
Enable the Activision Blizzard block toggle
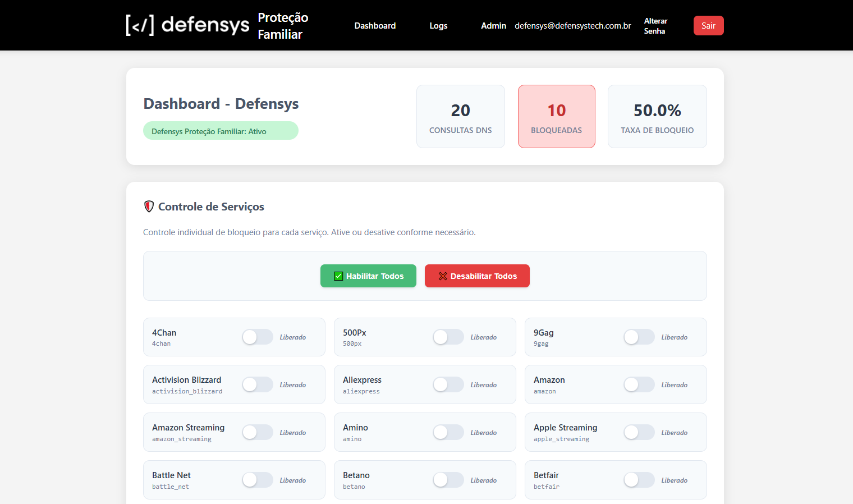pyautogui.click(x=258, y=384)
